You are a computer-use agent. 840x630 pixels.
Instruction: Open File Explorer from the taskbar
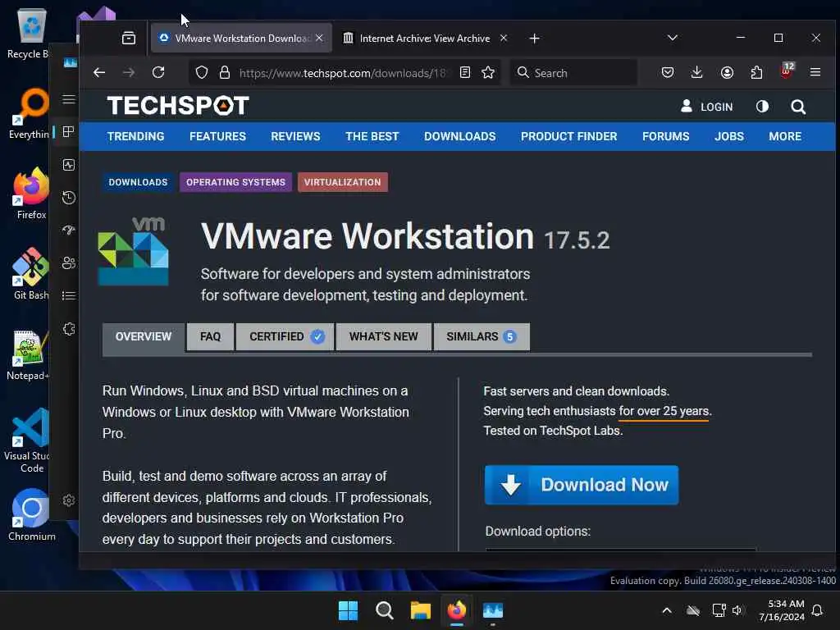click(421, 610)
